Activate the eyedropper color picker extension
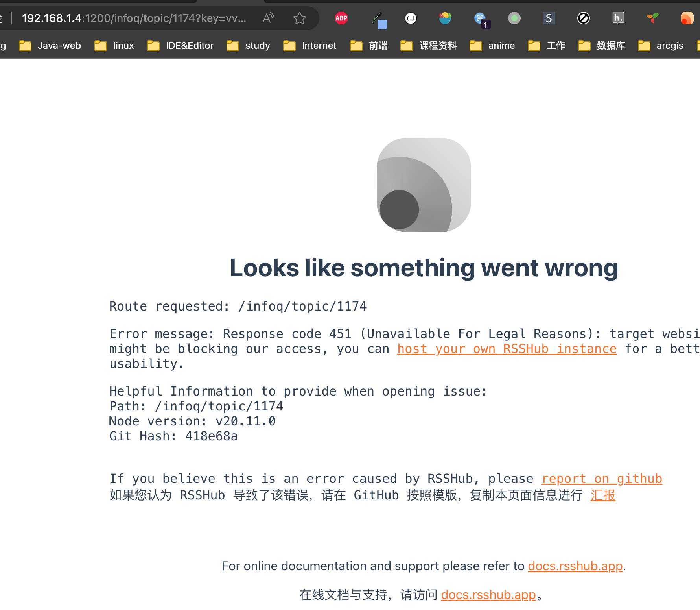Screen dimensions: 700x610 click(379, 20)
